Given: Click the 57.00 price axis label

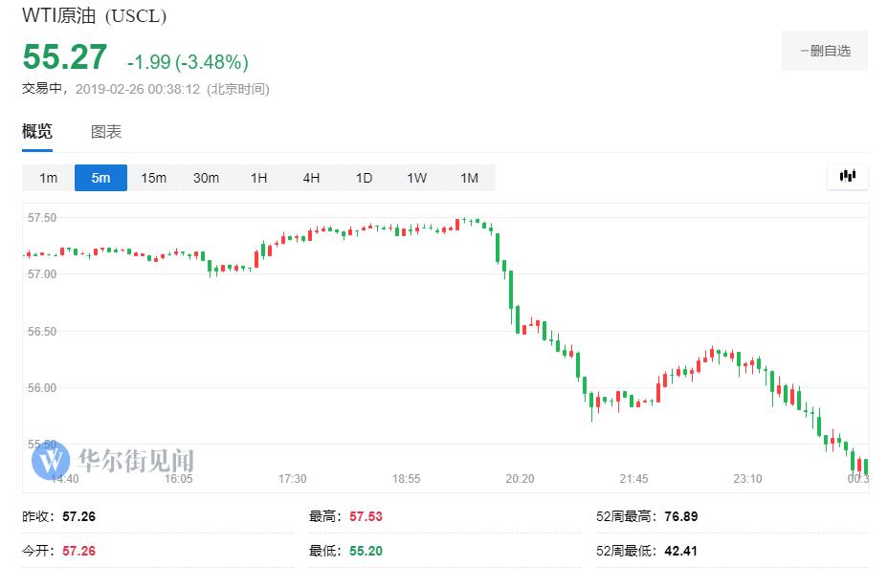Looking at the screenshot, I should coord(42,273).
